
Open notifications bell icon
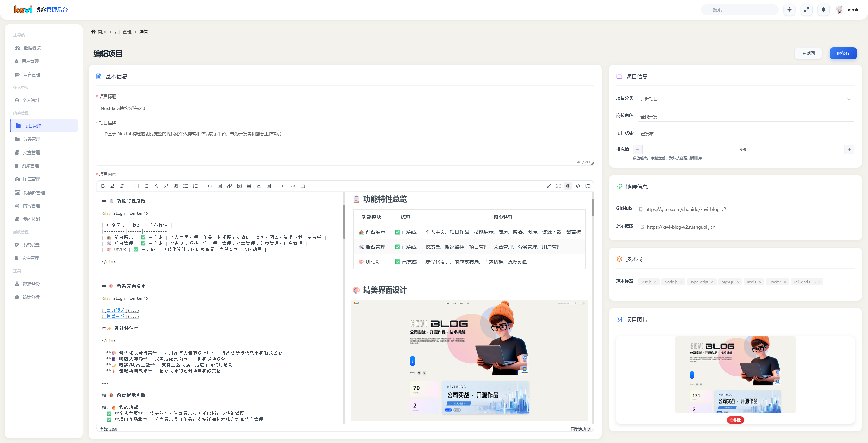coord(823,10)
